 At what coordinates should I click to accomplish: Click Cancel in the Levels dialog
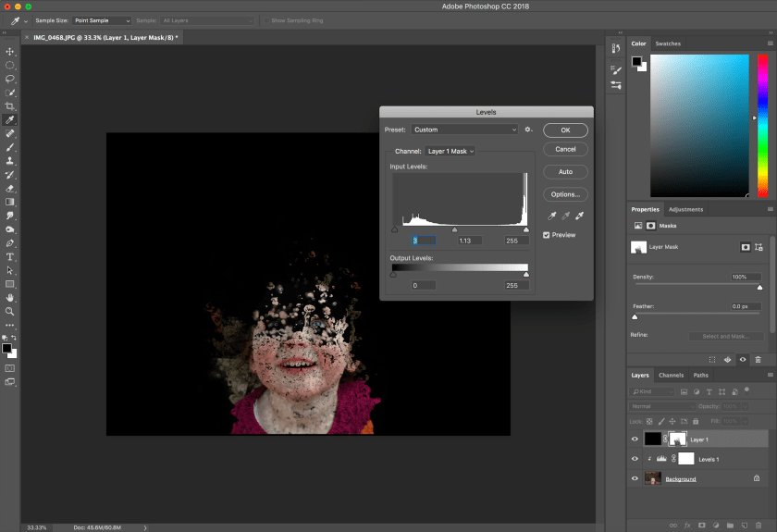[x=565, y=149]
